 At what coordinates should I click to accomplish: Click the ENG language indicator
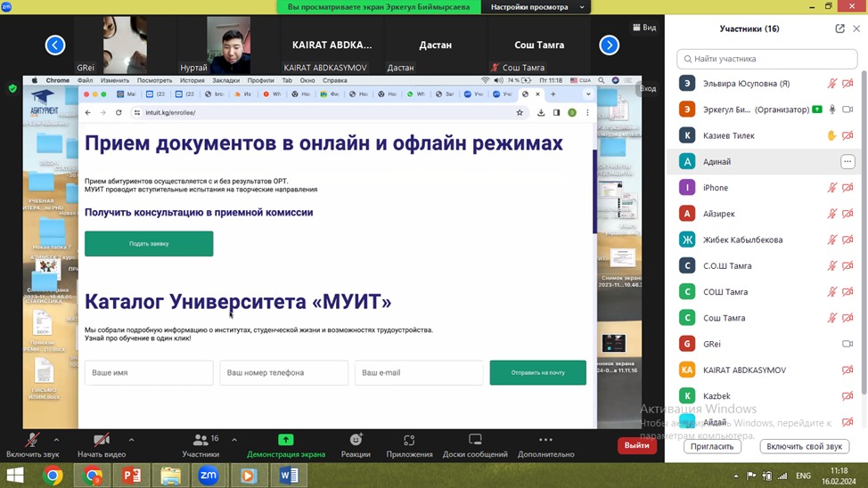click(803, 476)
